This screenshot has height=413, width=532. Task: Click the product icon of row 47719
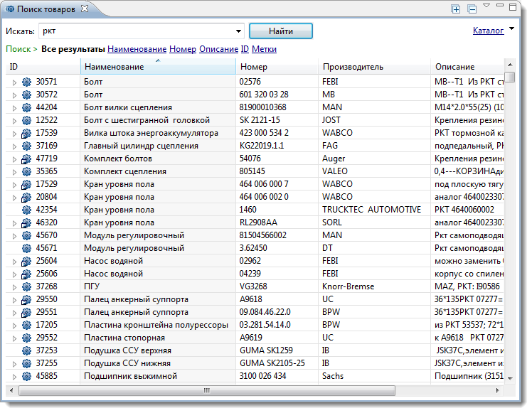pos(26,159)
